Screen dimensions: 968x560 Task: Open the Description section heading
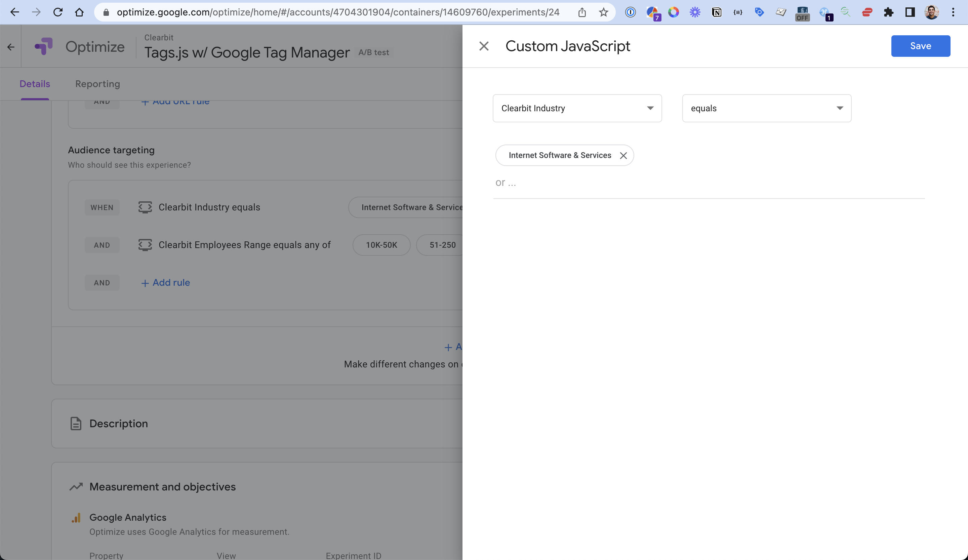tap(119, 423)
